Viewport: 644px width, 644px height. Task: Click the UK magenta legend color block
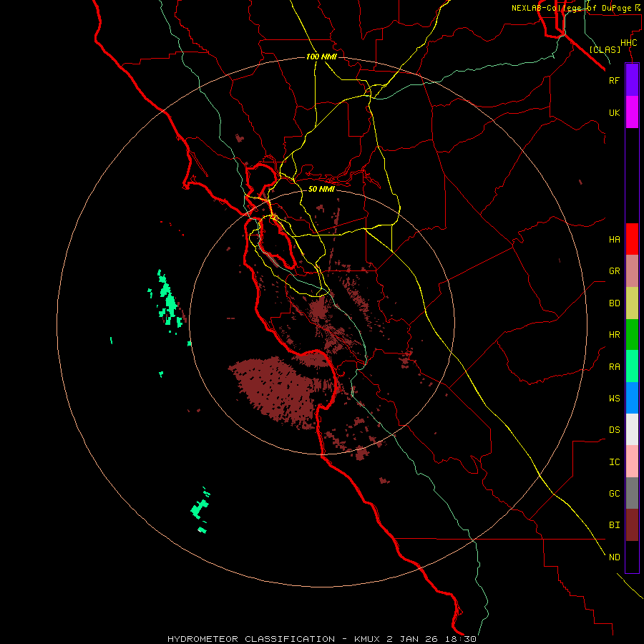point(632,112)
